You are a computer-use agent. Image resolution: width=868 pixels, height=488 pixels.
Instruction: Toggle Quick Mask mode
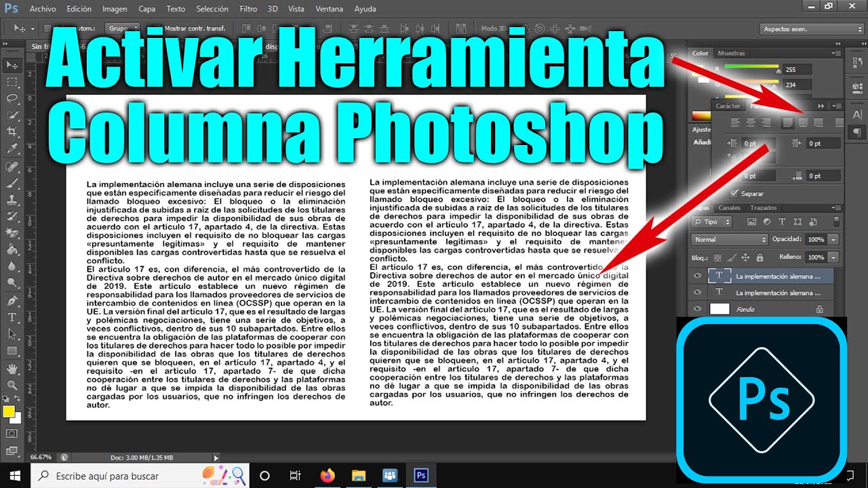(12, 434)
